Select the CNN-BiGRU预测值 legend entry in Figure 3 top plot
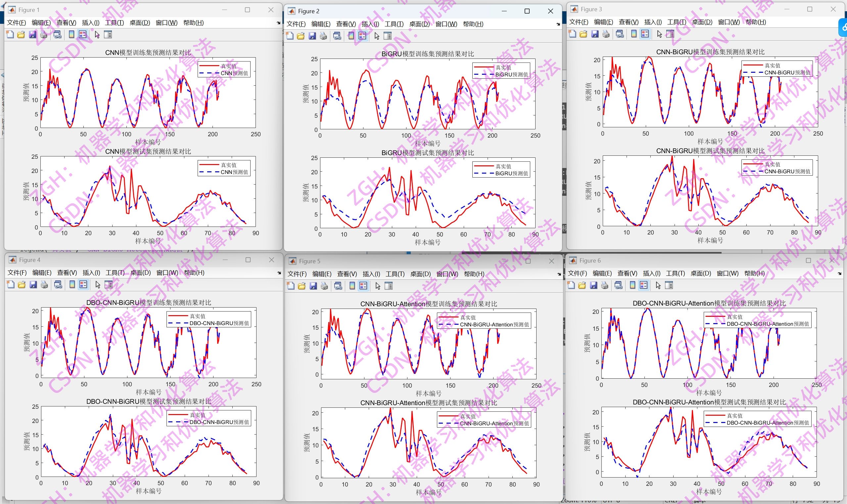This screenshot has height=504, width=847. pyautogui.click(x=787, y=73)
